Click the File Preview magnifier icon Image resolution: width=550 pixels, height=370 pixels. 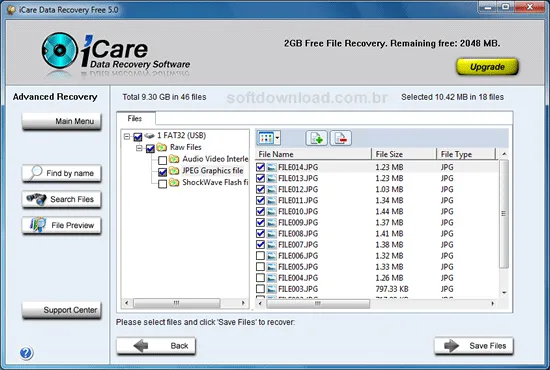pyautogui.click(x=38, y=225)
